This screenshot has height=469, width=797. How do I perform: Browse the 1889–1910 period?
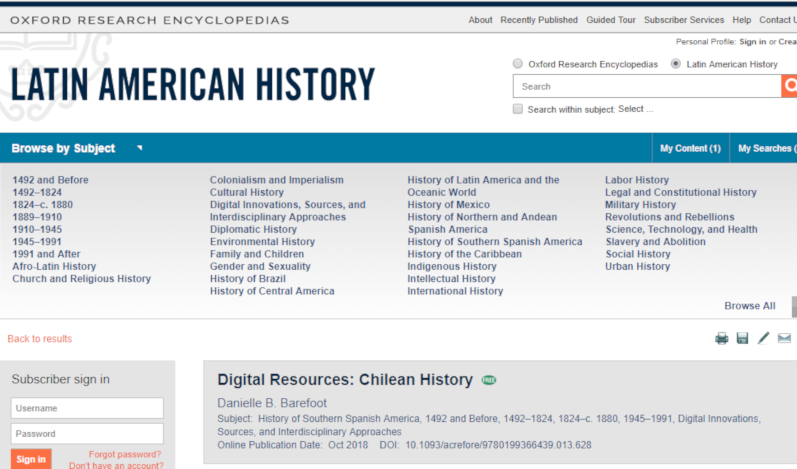pyautogui.click(x=37, y=217)
